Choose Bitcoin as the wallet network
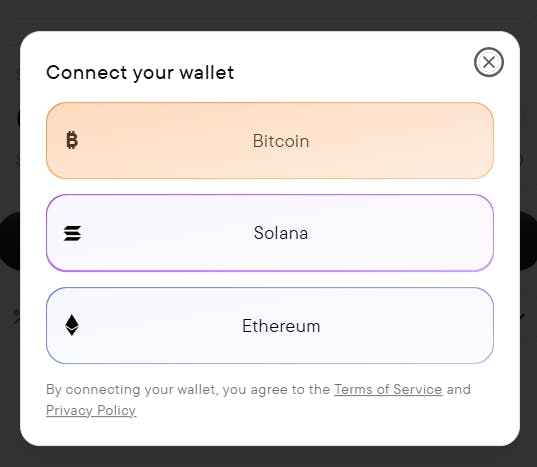Screen dimensions: 537x467 tap(270, 140)
